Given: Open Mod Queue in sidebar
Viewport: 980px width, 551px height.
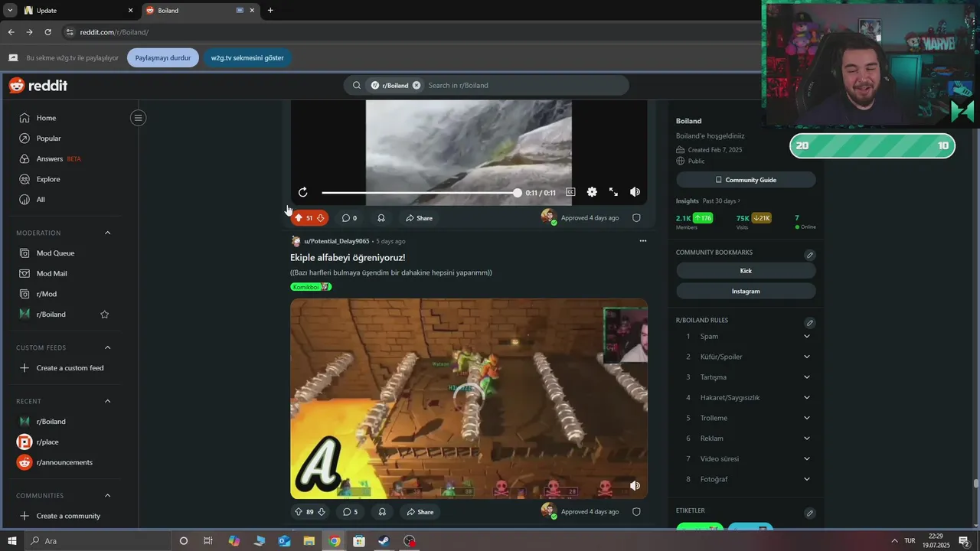Looking at the screenshot, I should pos(55,253).
